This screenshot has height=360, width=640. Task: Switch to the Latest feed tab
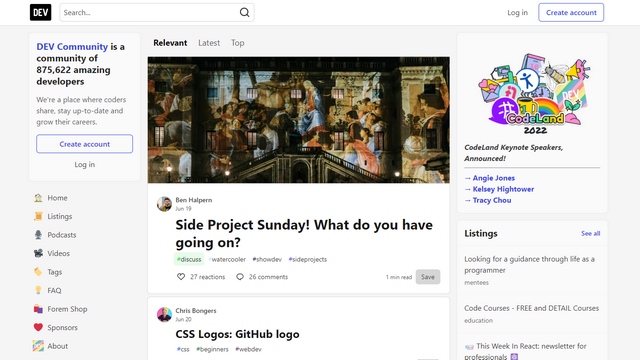(x=209, y=43)
